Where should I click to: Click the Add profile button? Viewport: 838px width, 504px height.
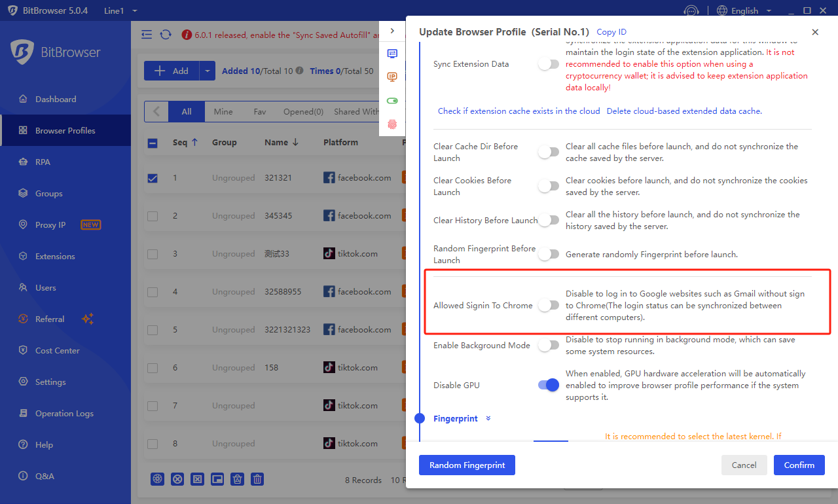[172, 71]
